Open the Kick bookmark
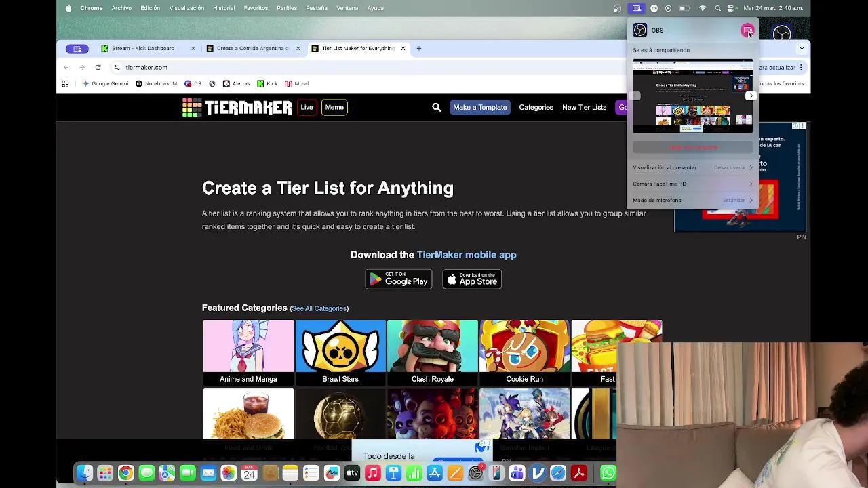This screenshot has width=868, height=488. pos(267,83)
